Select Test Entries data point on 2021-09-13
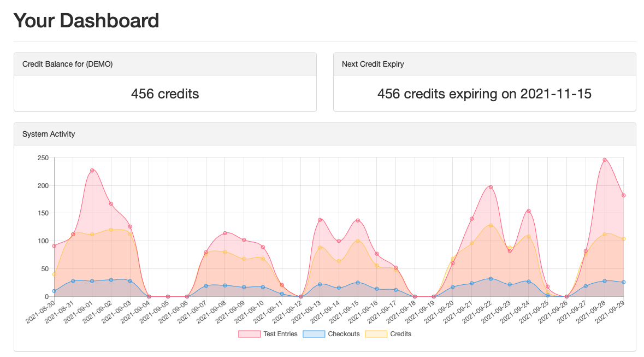This screenshot has height=357, width=644. point(320,220)
